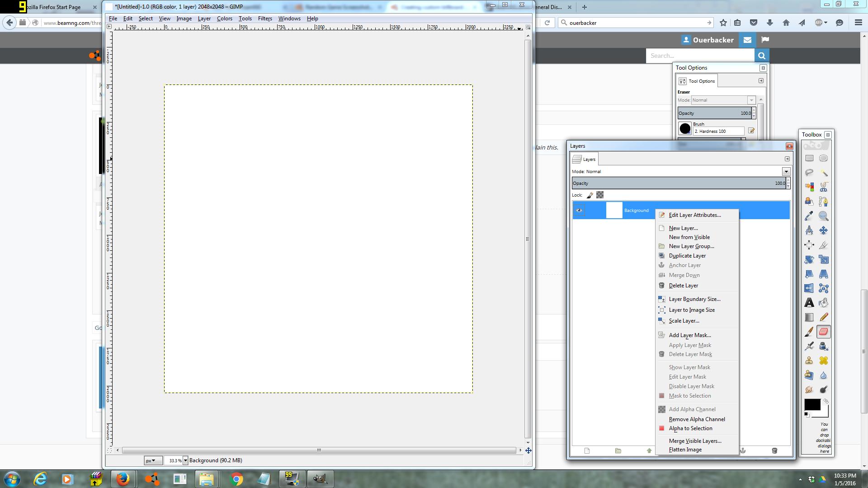This screenshot has width=868, height=488.
Task: Select the Color Picker eyedropper tool
Action: pos(809,216)
